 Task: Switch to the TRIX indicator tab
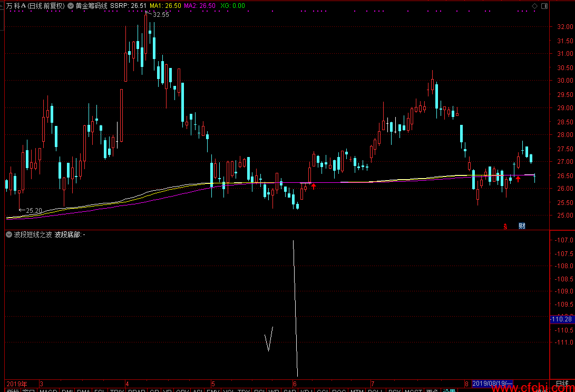(117, 390)
